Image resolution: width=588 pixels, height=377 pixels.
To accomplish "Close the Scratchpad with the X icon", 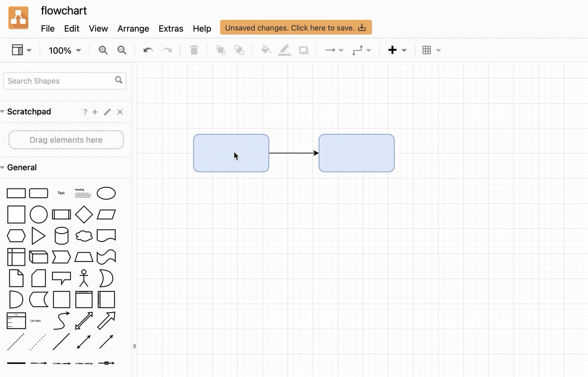I will 120,112.
